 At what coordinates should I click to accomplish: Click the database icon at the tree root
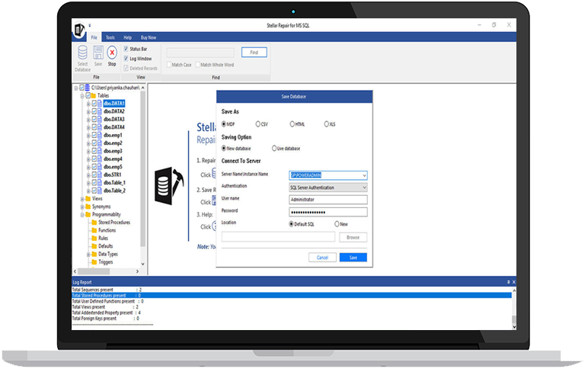tap(88, 88)
